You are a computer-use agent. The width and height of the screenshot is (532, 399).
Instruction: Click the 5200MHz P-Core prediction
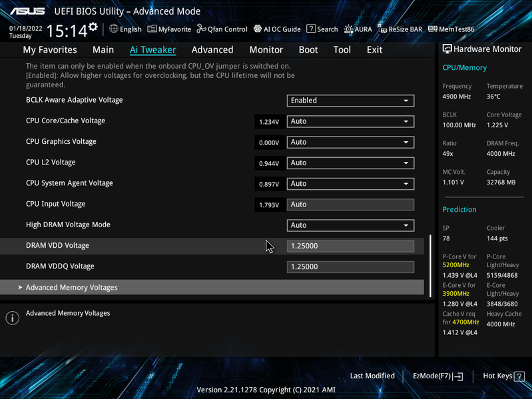455,264
